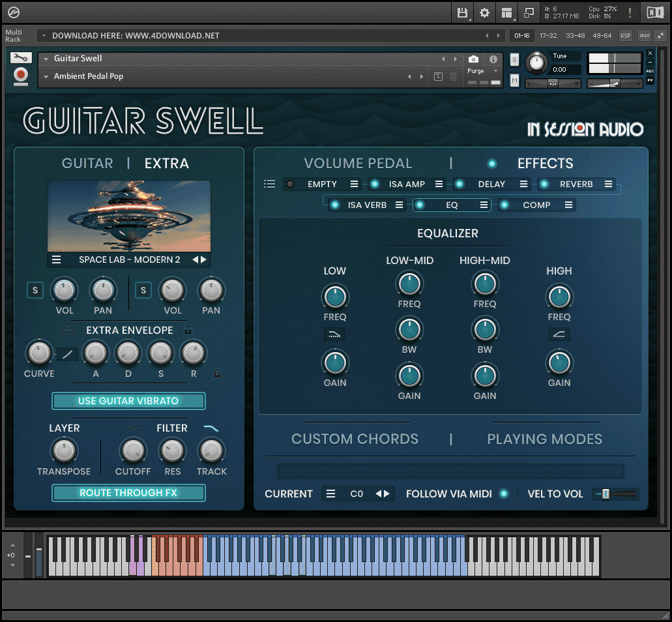The height and width of the screenshot is (622, 672).
Task: Click the envelope curve shape icon
Action: pyautogui.click(x=67, y=354)
